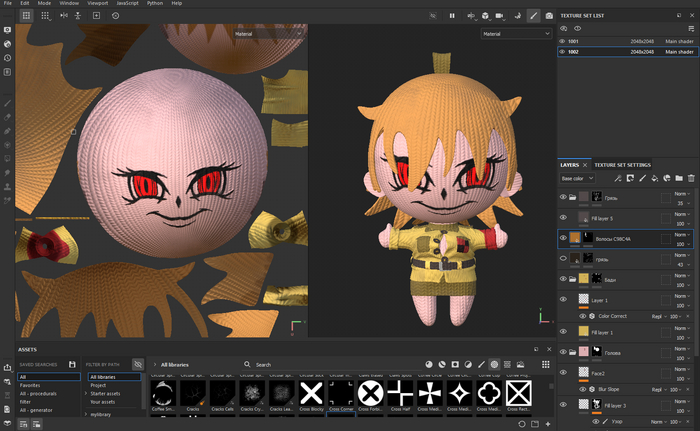Screen dimensions: 700x431
Task: Toggle Blur Slope filter visibility
Action: [x=583, y=389]
